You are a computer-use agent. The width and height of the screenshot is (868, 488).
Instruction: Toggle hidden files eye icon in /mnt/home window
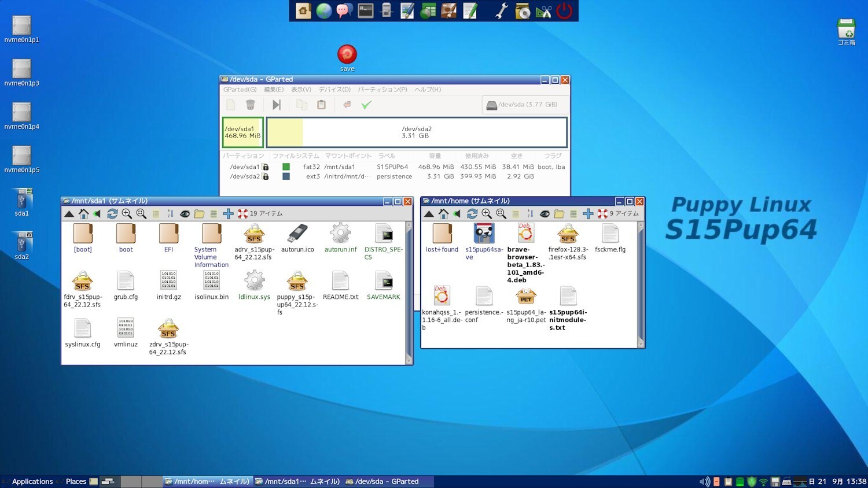coord(545,213)
